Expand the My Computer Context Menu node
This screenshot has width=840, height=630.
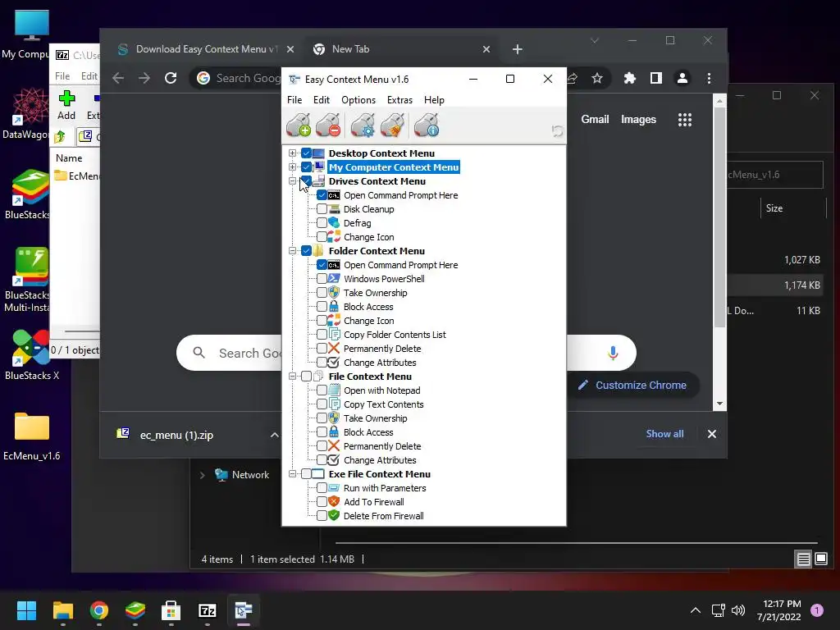click(x=293, y=167)
